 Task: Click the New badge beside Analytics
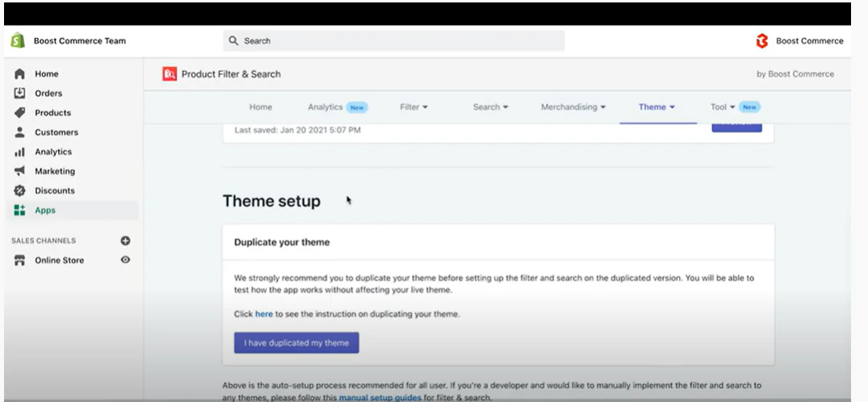tap(357, 107)
